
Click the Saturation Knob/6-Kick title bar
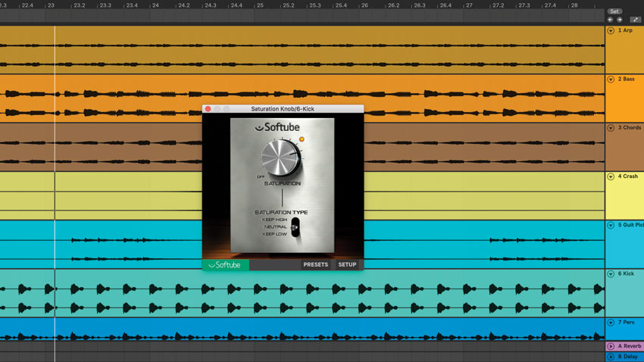click(283, 109)
